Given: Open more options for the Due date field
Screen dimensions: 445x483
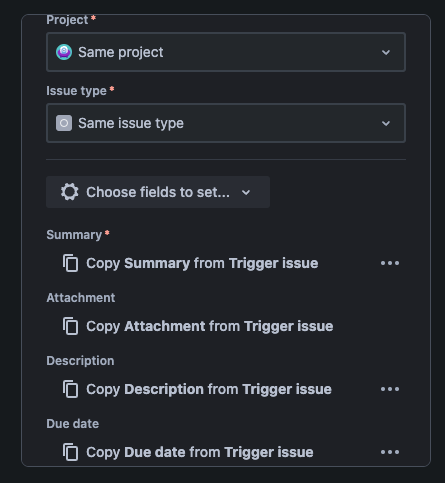Looking at the screenshot, I should pyautogui.click(x=390, y=452).
